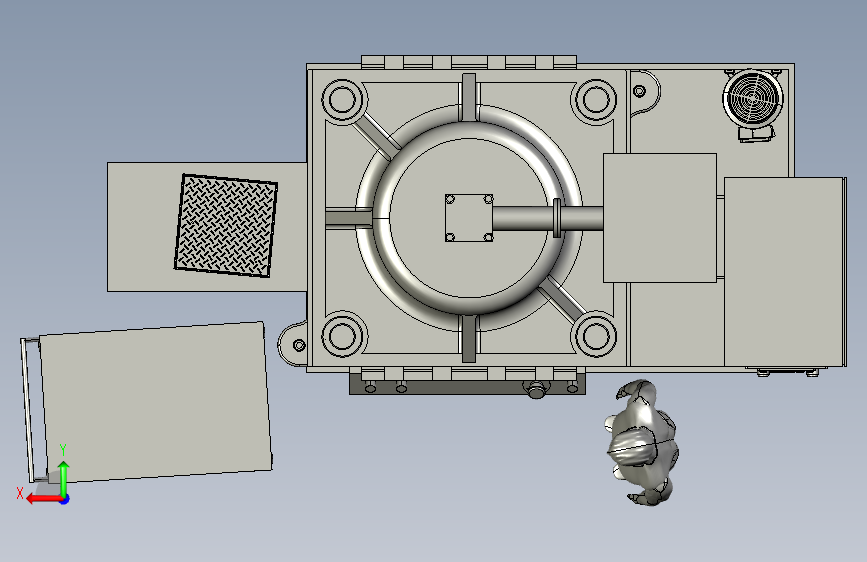Click the blue Z axis dot of the triad
Viewport: 867px width, 562px height.
point(65,499)
